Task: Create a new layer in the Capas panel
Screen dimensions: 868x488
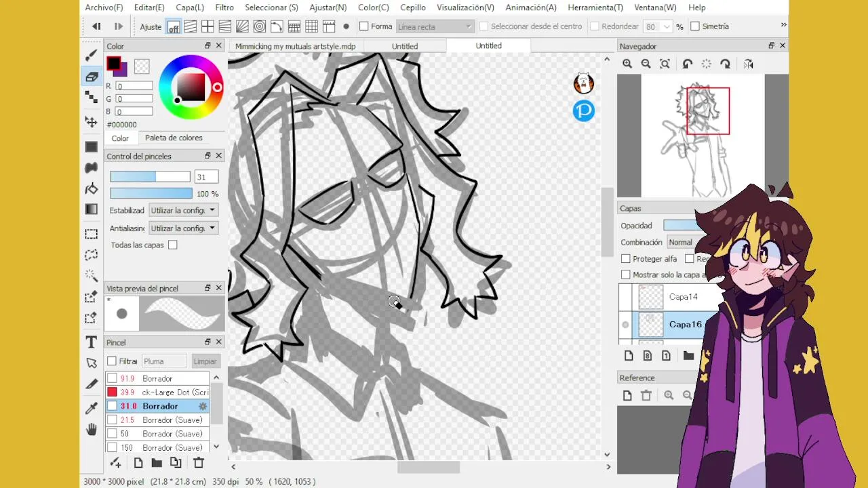Action: pyautogui.click(x=629, y=356)
